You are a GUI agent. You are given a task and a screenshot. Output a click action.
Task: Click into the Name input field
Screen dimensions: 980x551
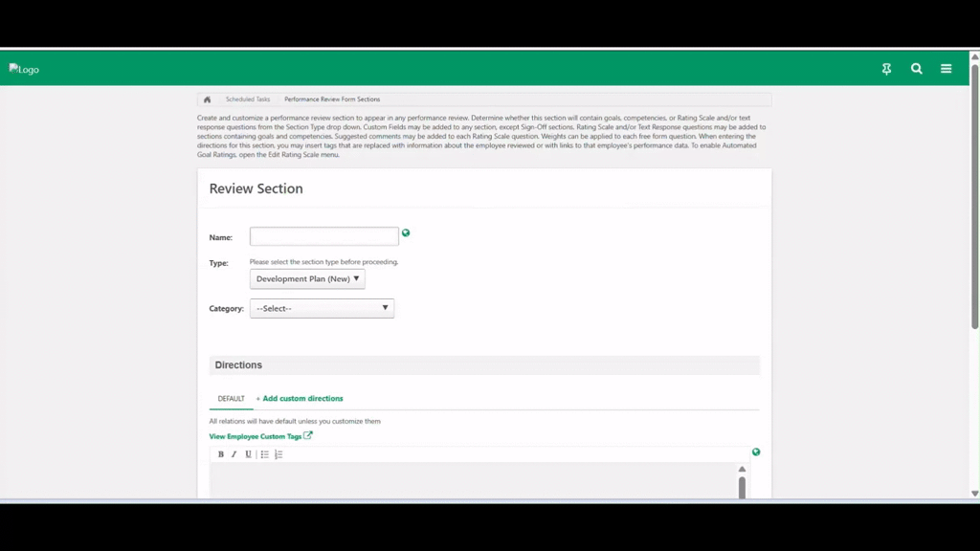[x=323, y=236]
